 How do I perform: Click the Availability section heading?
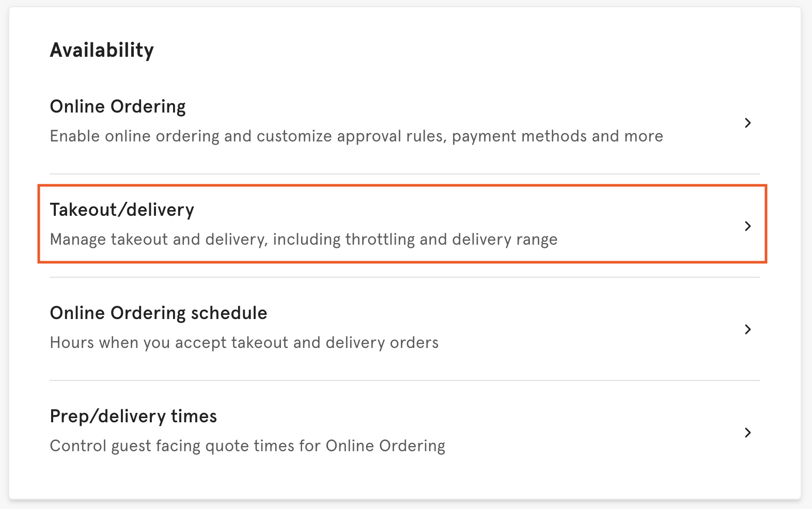tap(102, 50)
